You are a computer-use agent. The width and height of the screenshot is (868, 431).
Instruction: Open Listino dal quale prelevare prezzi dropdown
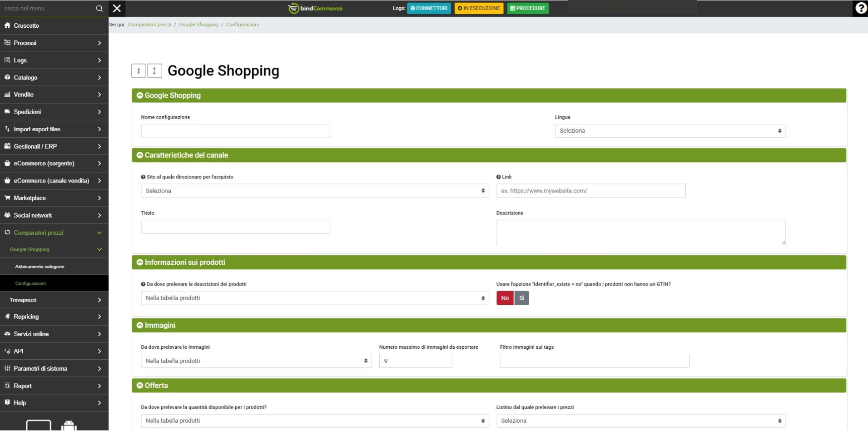pyautogui.click(x=640, y=421)
